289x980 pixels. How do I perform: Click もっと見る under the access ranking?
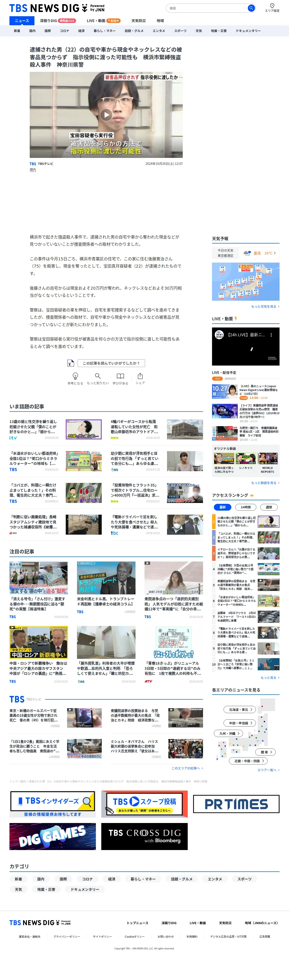pos(270,678)
